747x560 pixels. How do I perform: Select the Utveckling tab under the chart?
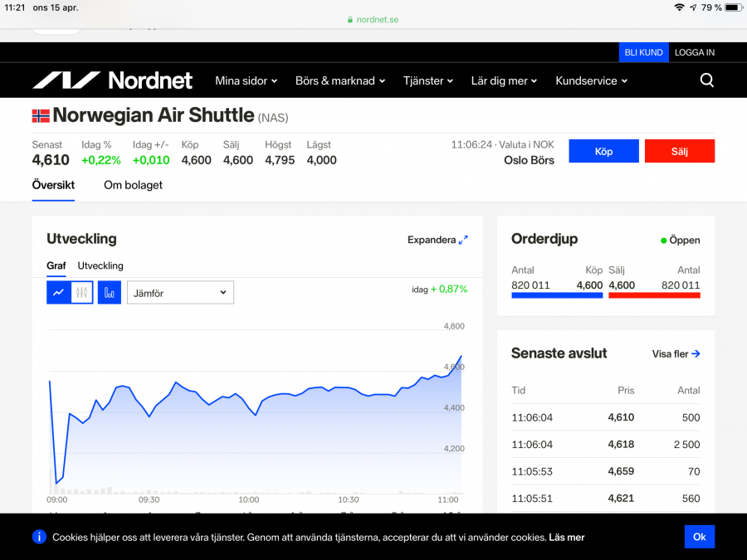pyautogui.click(x=100, y=265)
